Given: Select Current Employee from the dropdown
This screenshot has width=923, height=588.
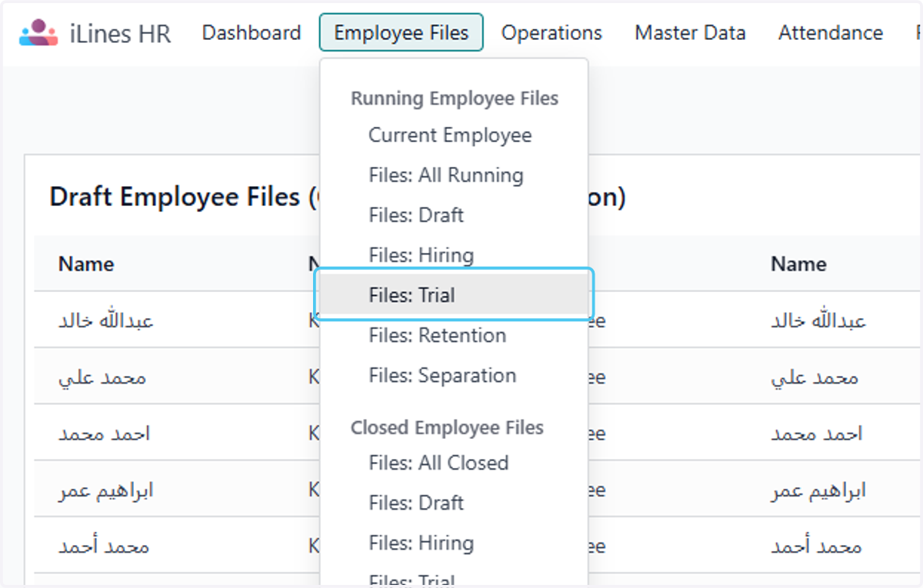Looking at the screenshot, I should tap(450, 135).
